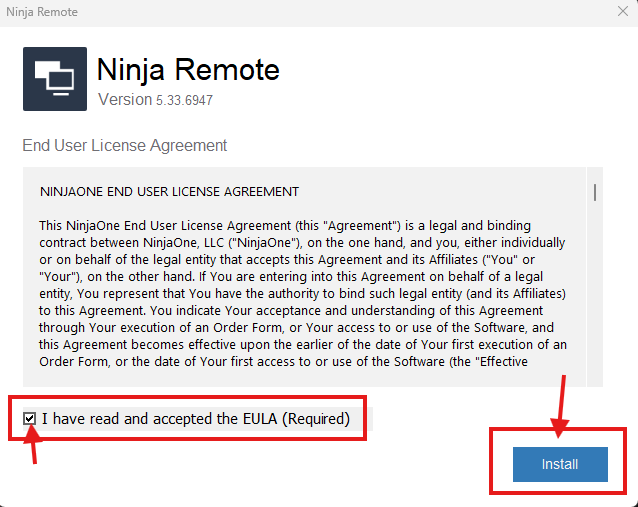Click the scrollbar track below the thumb
The height and width of the screenshot is (507, 638).
coord(595,300)
